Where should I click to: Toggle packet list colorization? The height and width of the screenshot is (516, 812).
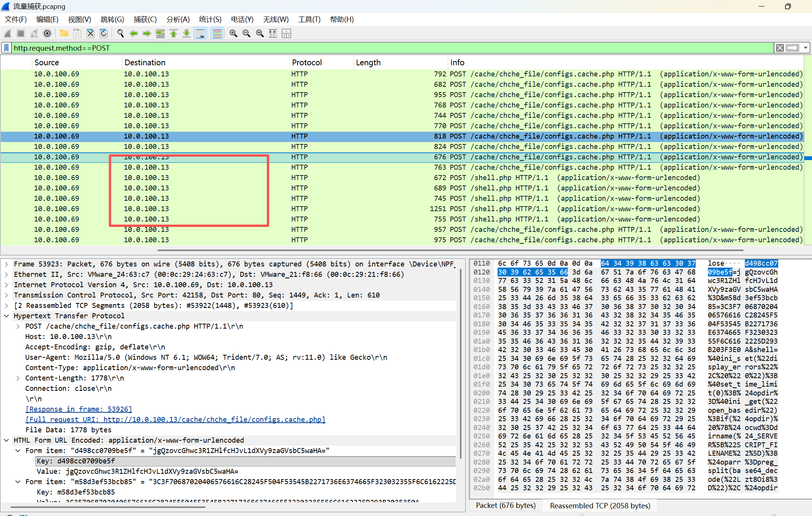[x=217, y=34]
